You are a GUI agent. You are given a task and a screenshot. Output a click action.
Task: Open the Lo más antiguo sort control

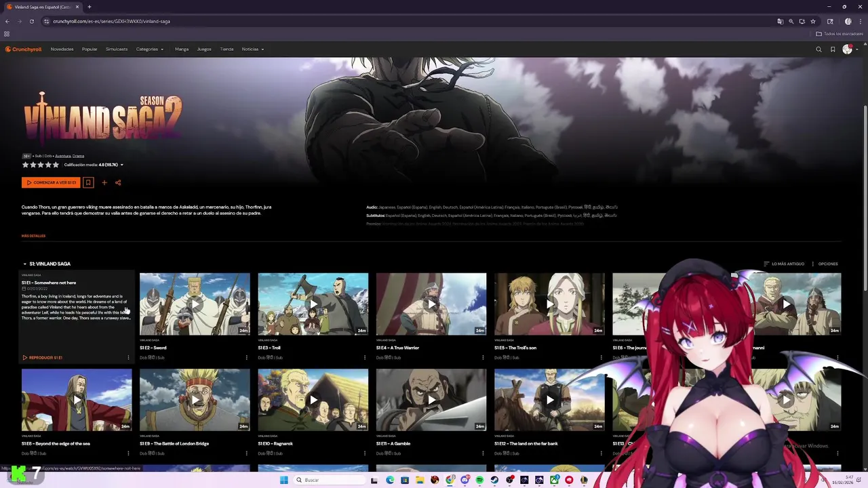click(784, 264)
